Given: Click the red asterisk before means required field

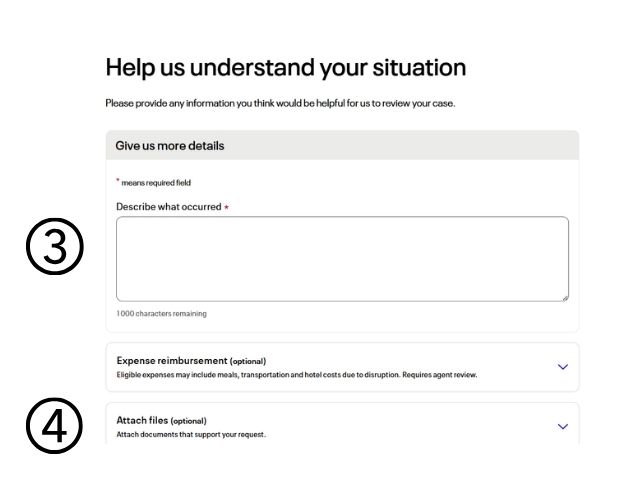Looking at the screenshot, I should click(118, 180).
